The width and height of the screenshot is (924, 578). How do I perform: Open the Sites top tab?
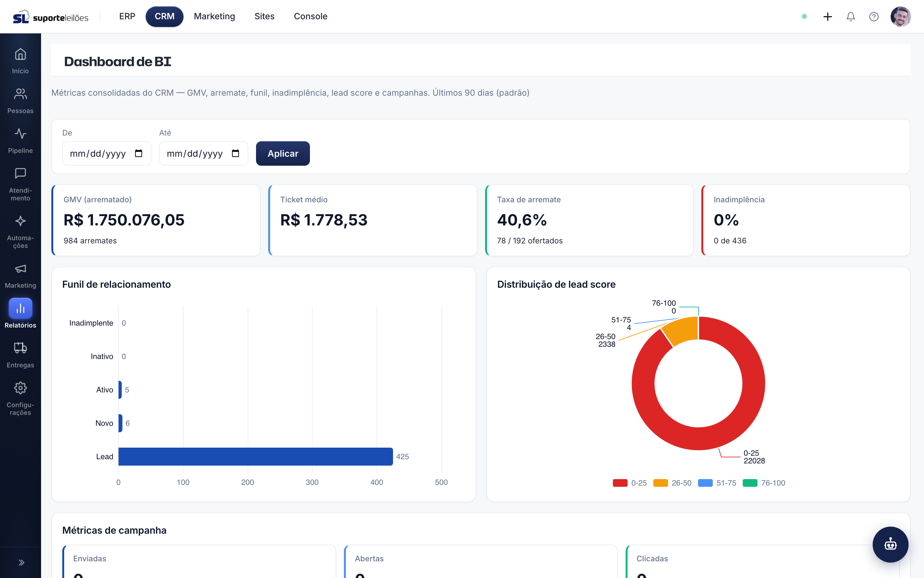(x=264, y=16)
